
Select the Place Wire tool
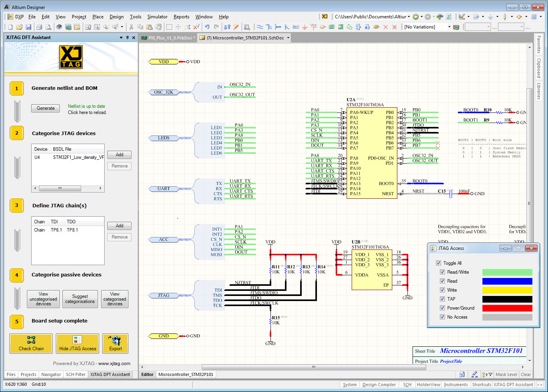tap(260, 27)
